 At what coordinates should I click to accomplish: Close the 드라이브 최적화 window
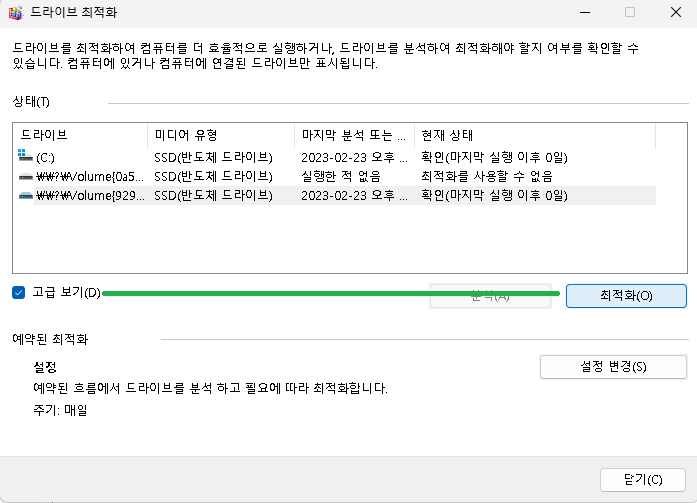[676, 12]
